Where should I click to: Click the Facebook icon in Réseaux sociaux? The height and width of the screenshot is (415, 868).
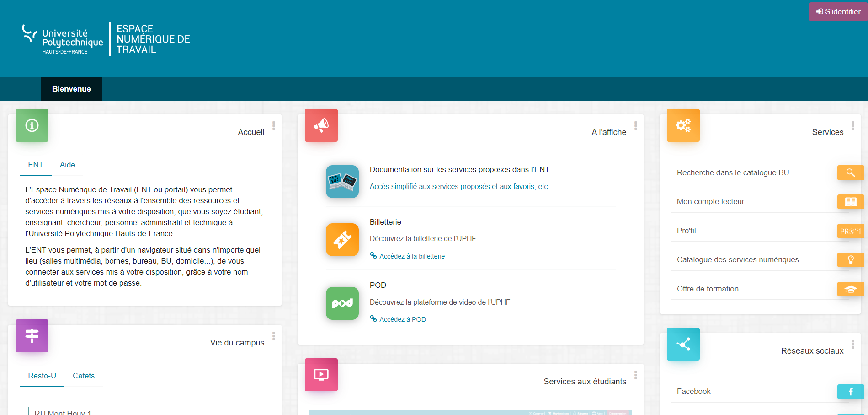tap(851, 392)
